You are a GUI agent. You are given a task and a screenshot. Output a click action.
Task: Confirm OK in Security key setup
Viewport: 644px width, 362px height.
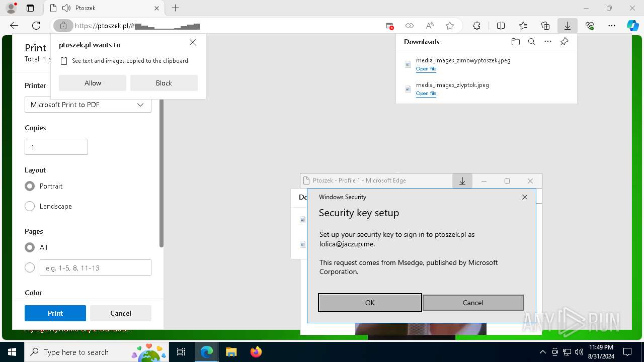coord(370,303)
